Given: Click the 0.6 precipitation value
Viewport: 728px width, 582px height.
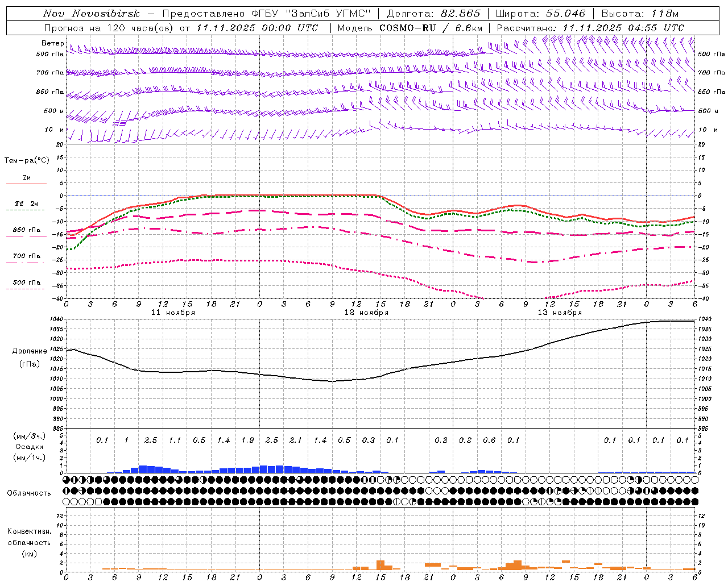Looking at the screenshot, I should point(489,440).
